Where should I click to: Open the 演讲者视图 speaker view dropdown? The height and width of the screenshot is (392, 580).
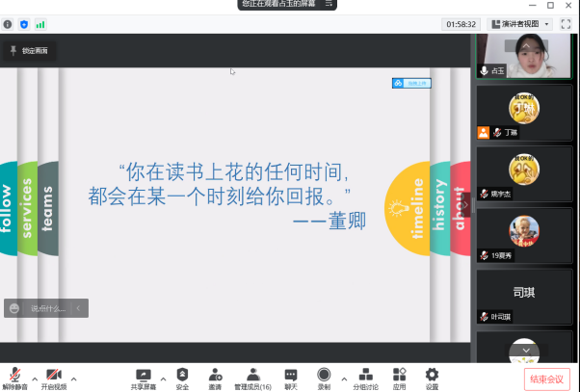click(x=521, y=23)
